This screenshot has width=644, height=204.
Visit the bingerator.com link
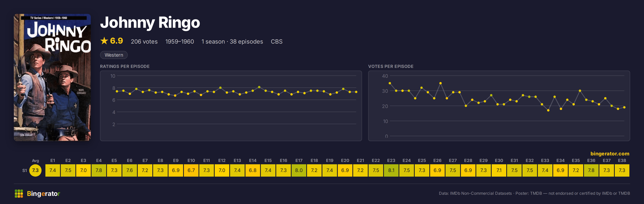click(610, 154)
